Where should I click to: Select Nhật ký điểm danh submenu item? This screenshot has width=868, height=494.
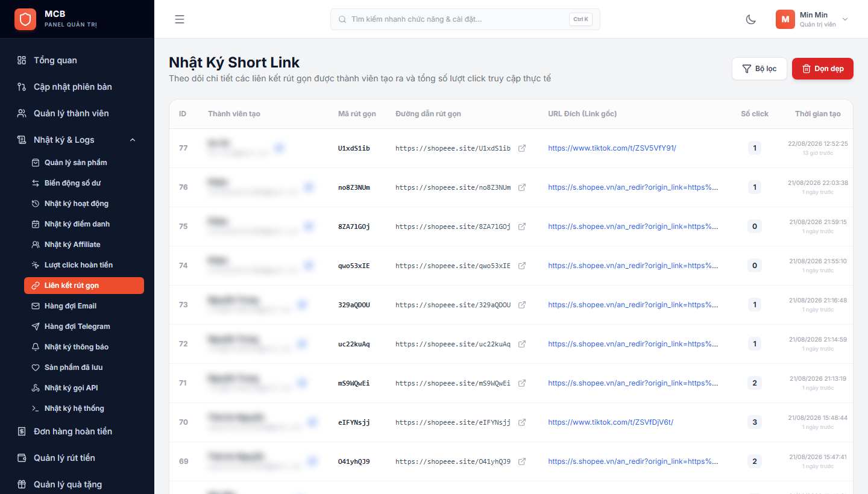(x=84, y=224)
